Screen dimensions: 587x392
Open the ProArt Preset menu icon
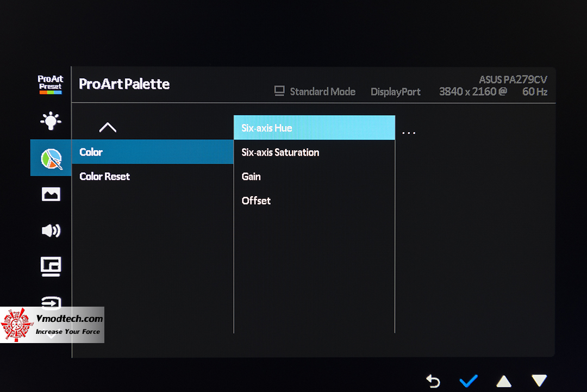coord(51,85)
